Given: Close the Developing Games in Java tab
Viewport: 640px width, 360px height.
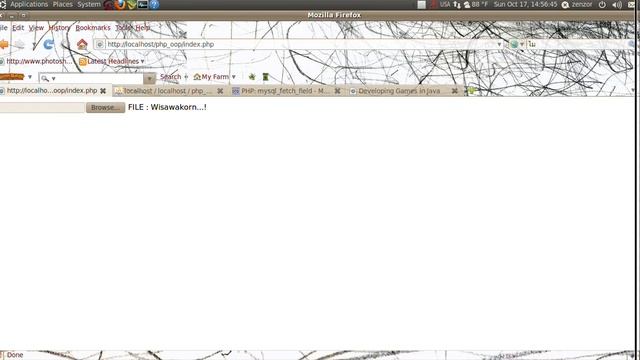Looking at the screenshot, I should (454, 91).
